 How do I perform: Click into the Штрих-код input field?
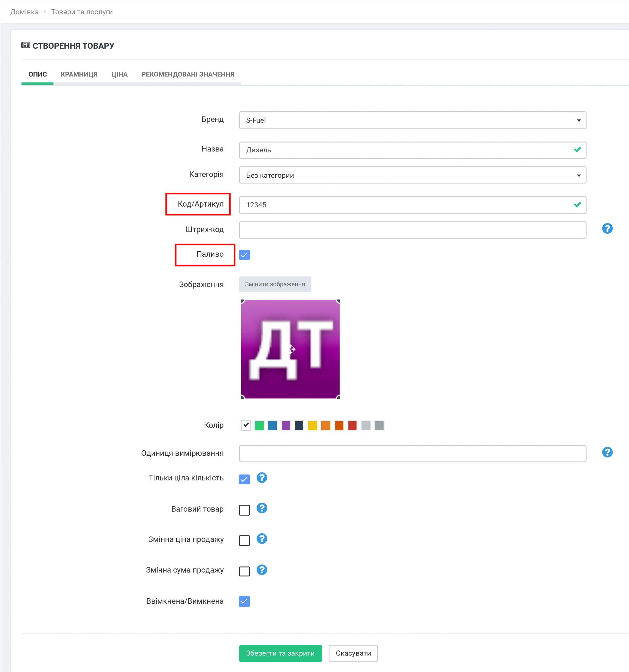point(412,230)
